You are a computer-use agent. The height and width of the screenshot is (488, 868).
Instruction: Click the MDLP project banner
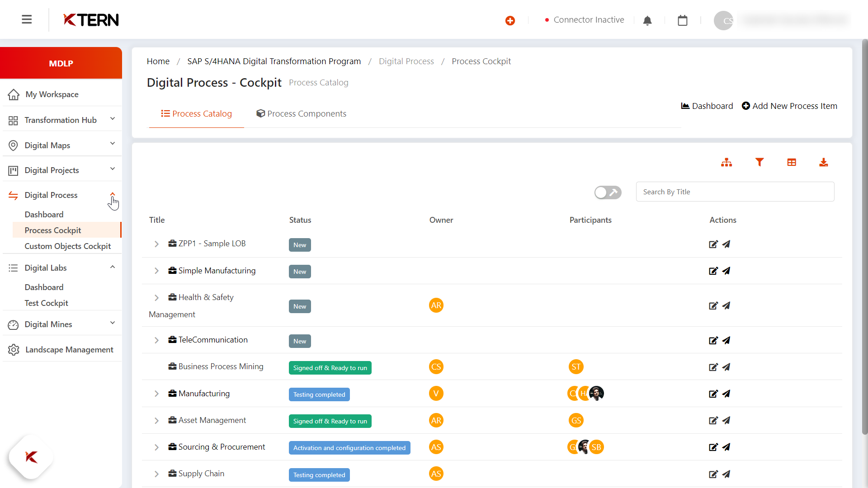(61, 63)
